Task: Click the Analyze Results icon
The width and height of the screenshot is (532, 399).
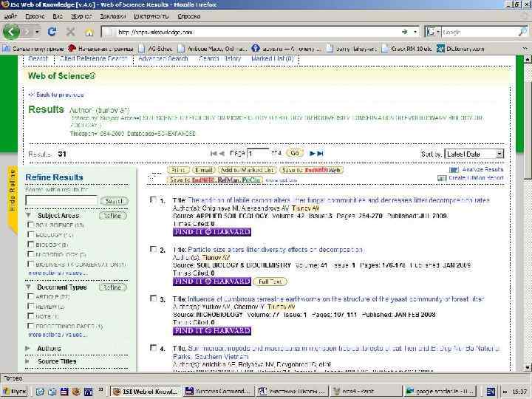Action: pyautogui.click(x=454, y=169)
